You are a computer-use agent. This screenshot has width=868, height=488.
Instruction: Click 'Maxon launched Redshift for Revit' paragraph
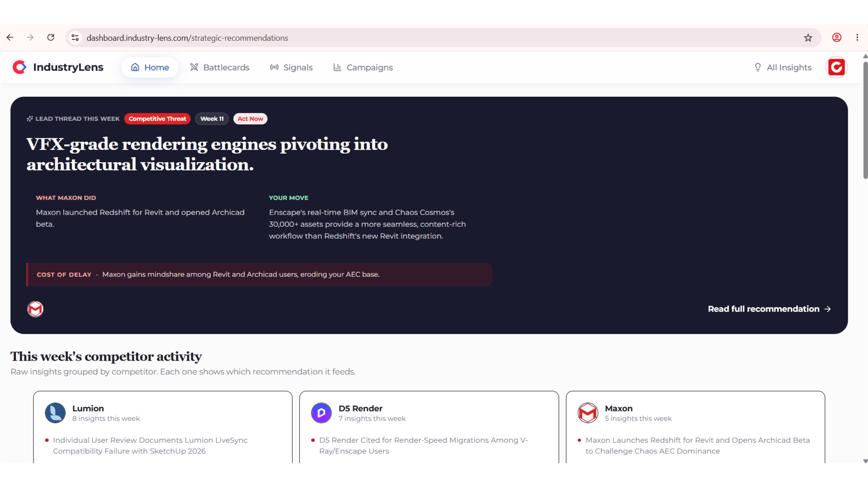pyautogui.click(x=140, y=218)
